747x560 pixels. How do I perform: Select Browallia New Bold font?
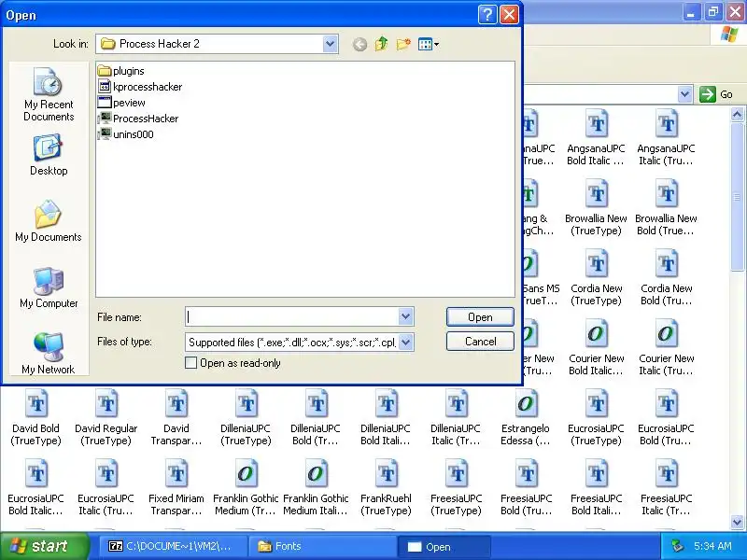coord(666,207)
